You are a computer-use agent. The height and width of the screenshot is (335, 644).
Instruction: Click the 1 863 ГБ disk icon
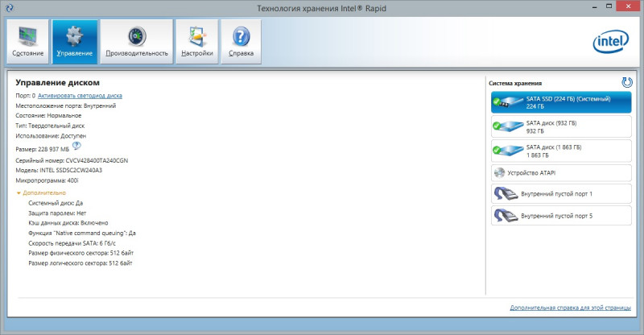(507, 151)
